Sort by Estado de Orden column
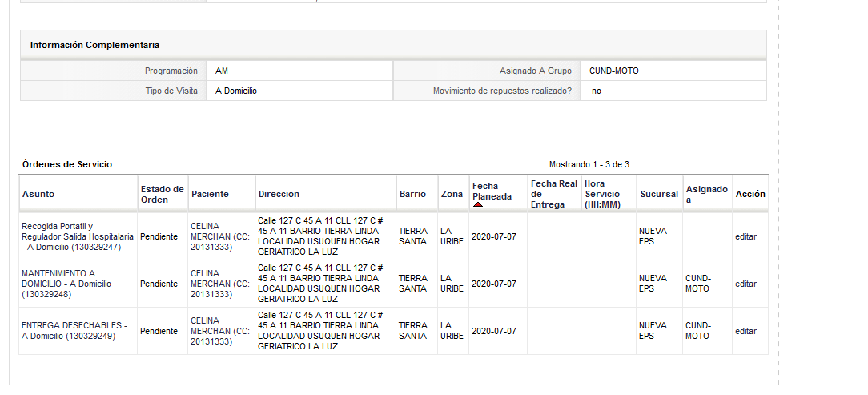 coord(163,194)
